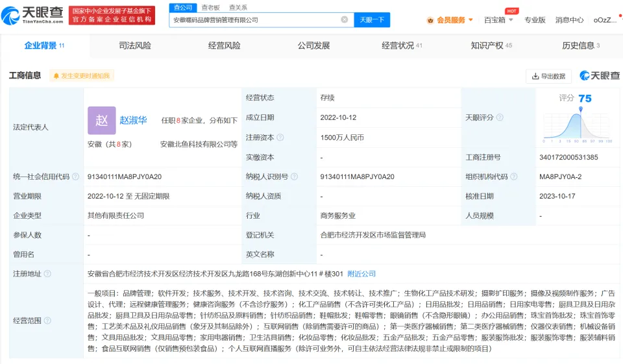Click the 天眼一下 search button
Image resolution: width=623 pixels, height=364 pixels.
tap(372, 19)
